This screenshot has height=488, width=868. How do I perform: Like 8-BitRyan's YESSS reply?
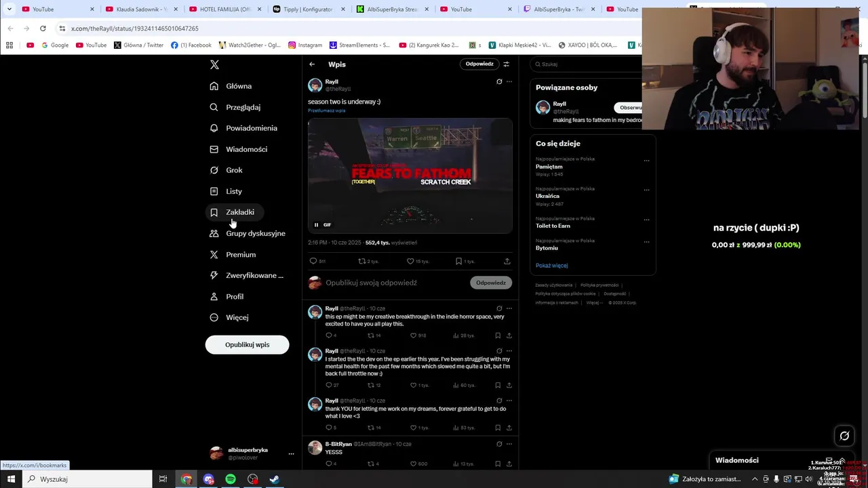(x=413, y=464)
